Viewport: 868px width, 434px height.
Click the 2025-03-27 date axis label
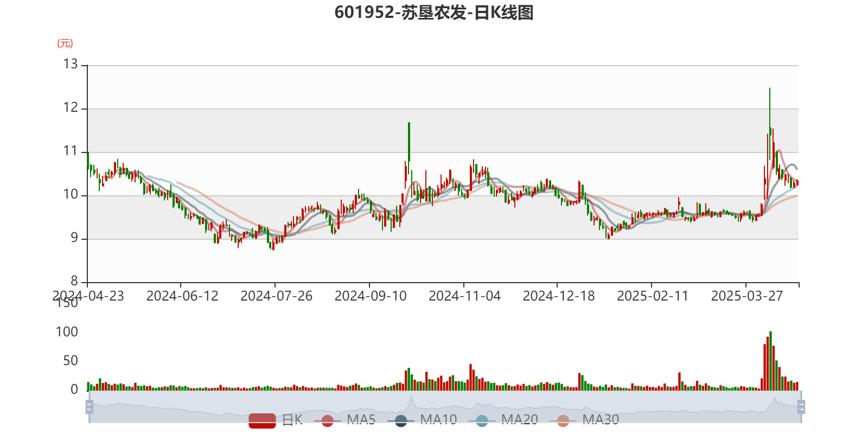pos(747,296)
